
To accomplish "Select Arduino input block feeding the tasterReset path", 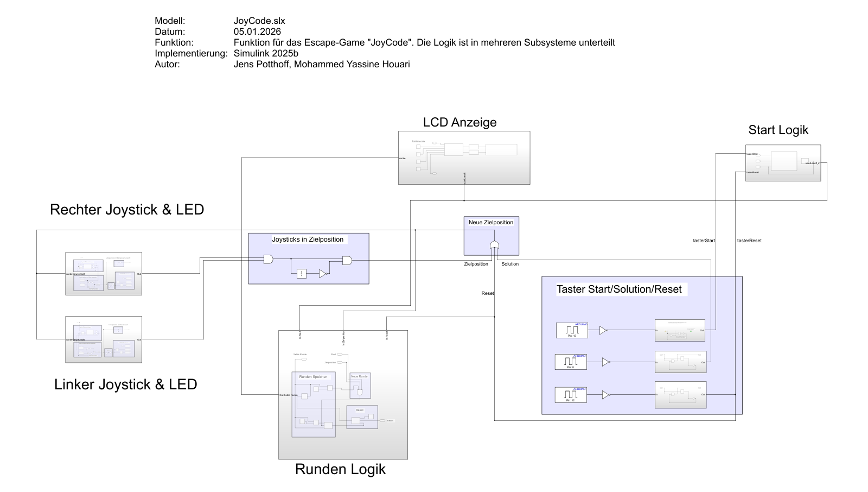I will coord(571,395).
